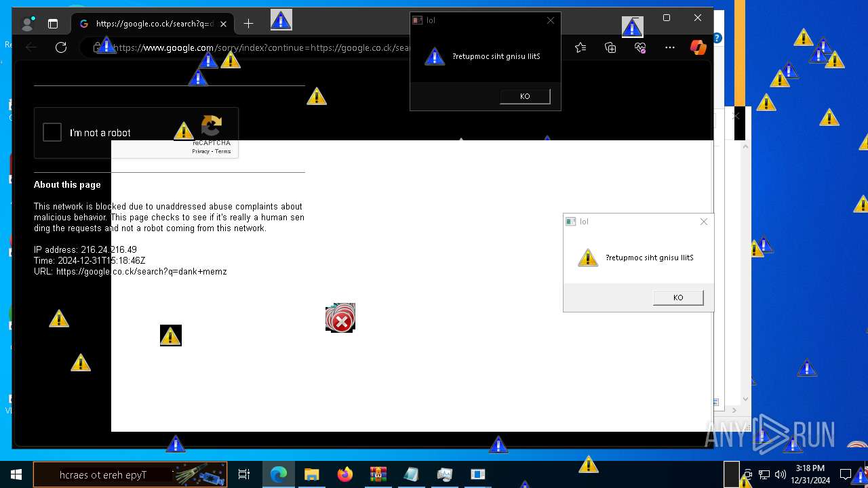
Task: Check the I'm not a robot box
Action: coord(52,132)
